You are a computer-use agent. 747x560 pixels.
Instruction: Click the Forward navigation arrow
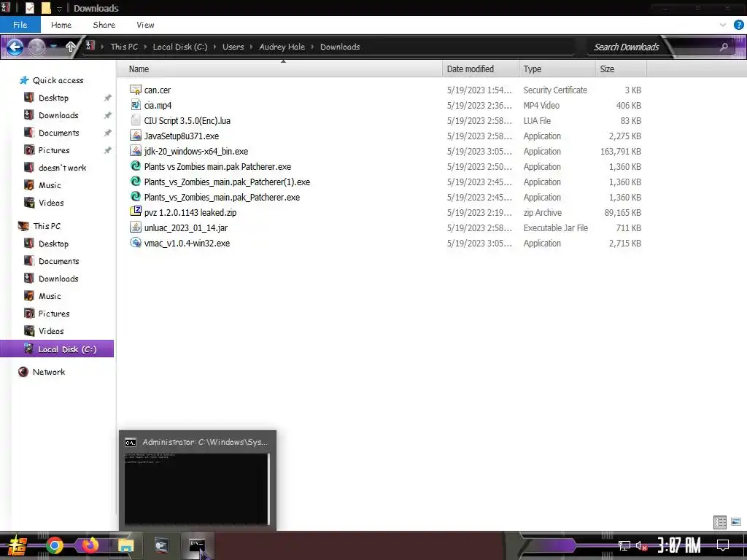point(36,47)
